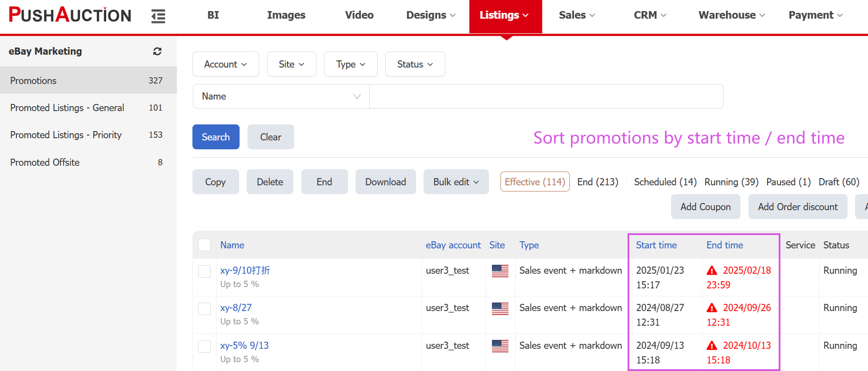Collapse the sidebar using menu fold icon
Viewport: 868px width, 371px height.
pyautogui.click(x=158, y=16)
